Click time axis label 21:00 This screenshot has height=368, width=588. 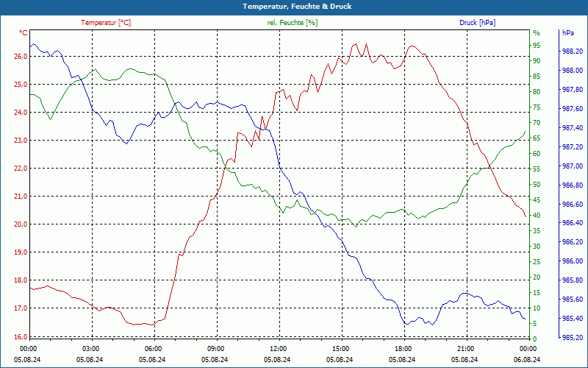pos(465,348)
